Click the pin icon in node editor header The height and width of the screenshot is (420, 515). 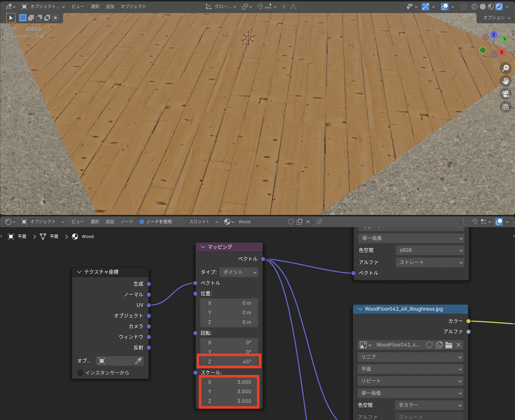[x=319, y=222]
